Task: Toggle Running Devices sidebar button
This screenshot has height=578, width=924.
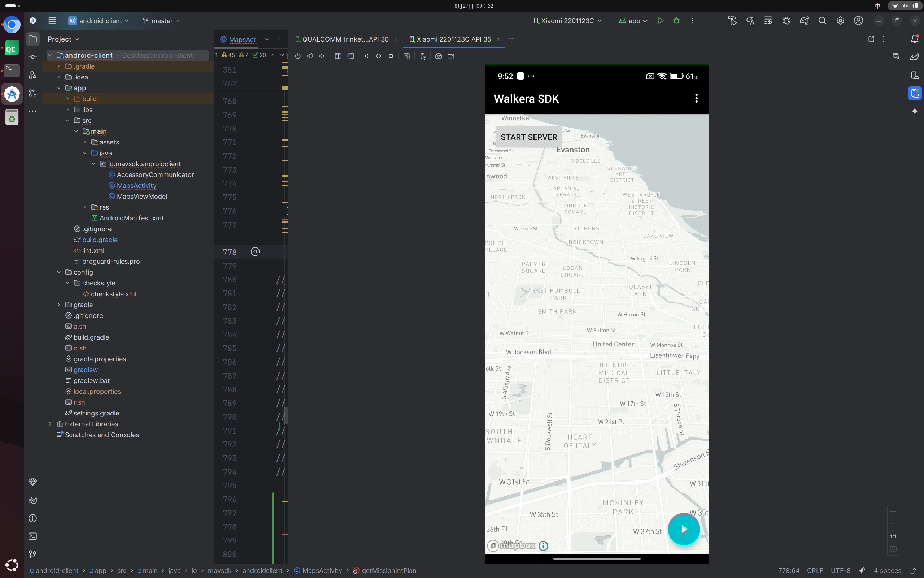Action: click(x=915, y=93)
